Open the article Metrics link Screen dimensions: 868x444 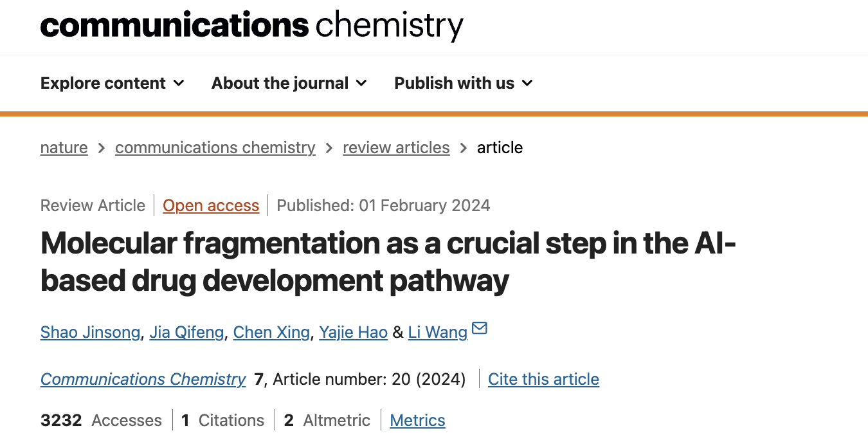417,420
